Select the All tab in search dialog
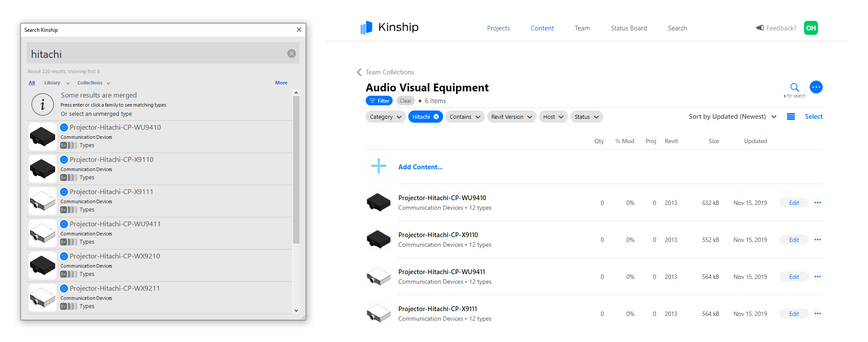 click(x=32, y=83)
